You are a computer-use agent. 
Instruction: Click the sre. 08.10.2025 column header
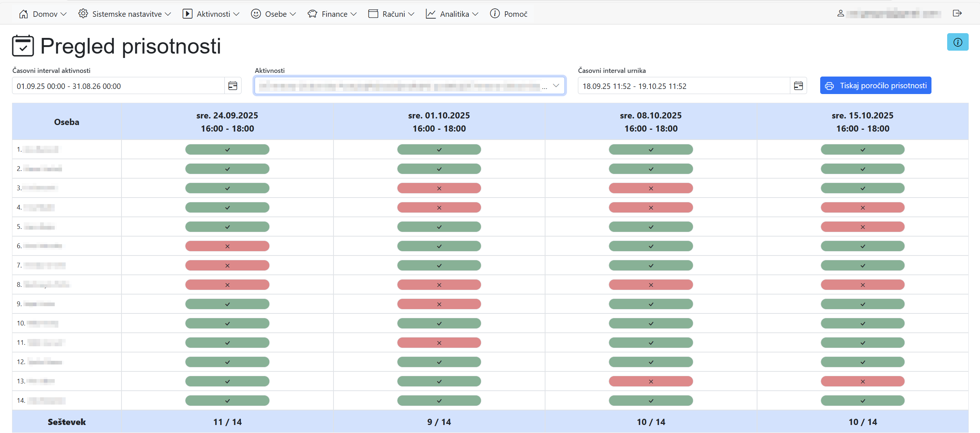coord(650,122)
